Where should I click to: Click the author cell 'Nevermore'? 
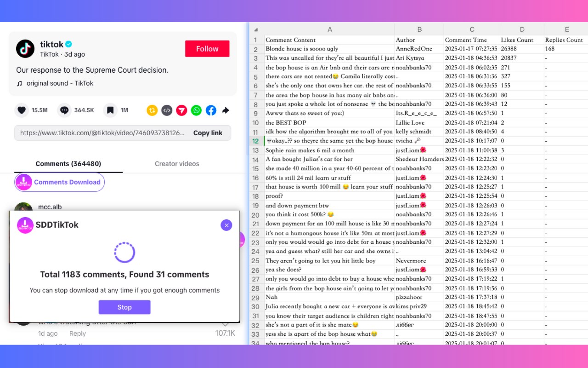click(419, 260)
